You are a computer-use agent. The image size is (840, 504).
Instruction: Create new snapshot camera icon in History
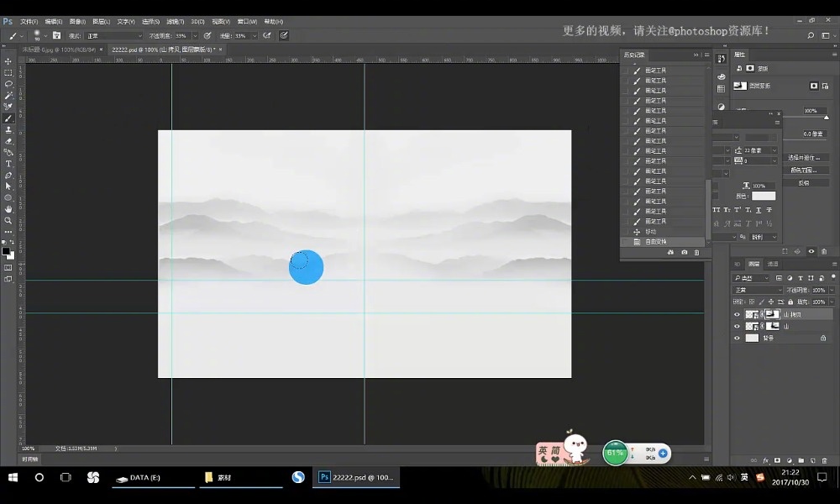click(x=684, y=252)
